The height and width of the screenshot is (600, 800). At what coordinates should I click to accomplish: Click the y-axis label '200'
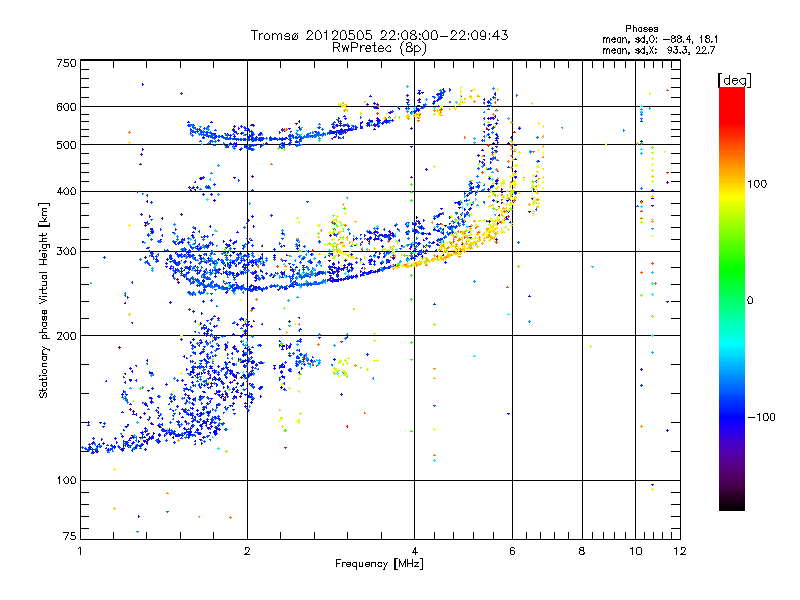67,336
